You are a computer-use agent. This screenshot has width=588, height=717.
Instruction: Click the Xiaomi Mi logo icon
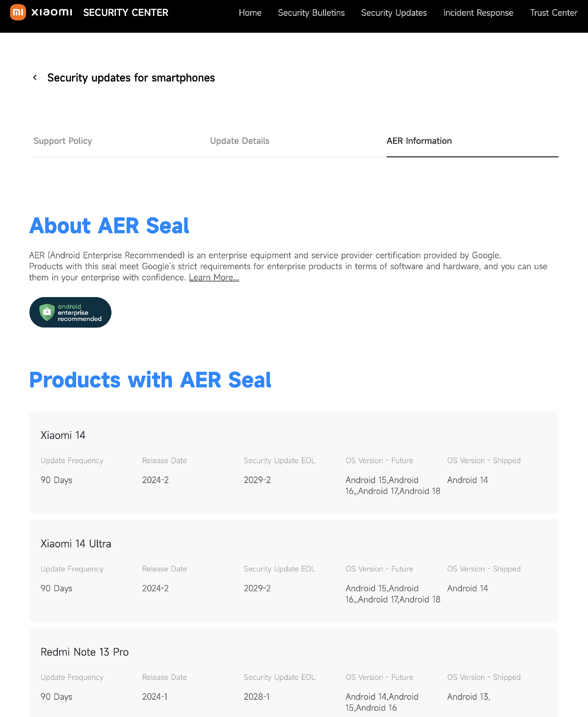[18, 13]
